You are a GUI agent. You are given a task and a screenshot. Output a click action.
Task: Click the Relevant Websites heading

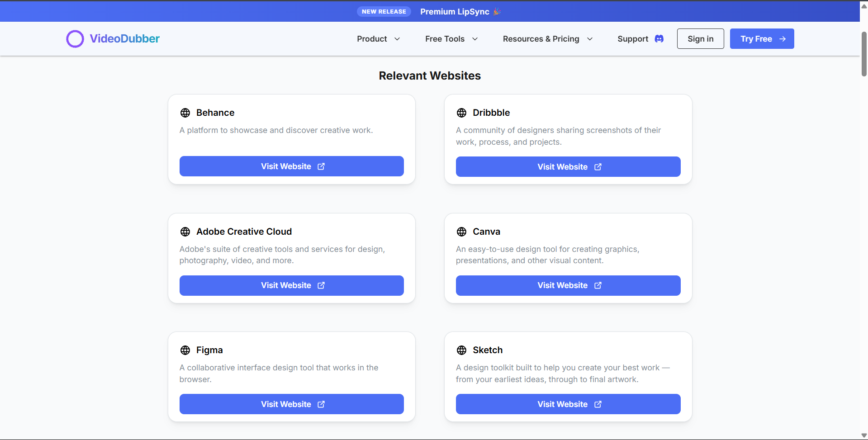click(430, 76)
